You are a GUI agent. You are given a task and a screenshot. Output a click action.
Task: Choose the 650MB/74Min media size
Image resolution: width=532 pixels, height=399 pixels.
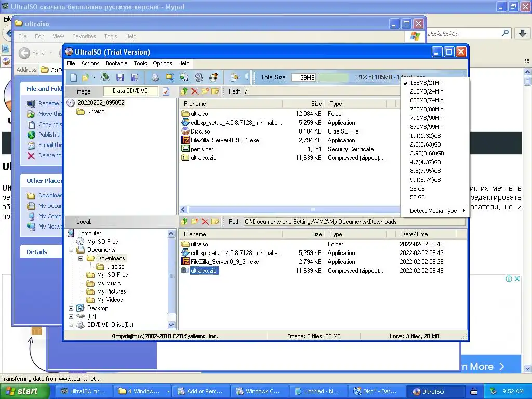[x=427, y=100]
